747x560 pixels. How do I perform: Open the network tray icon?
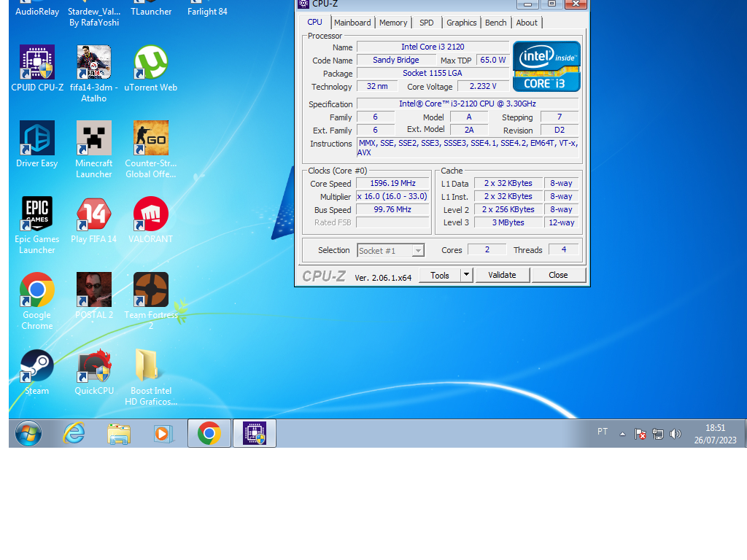(658, 434)
